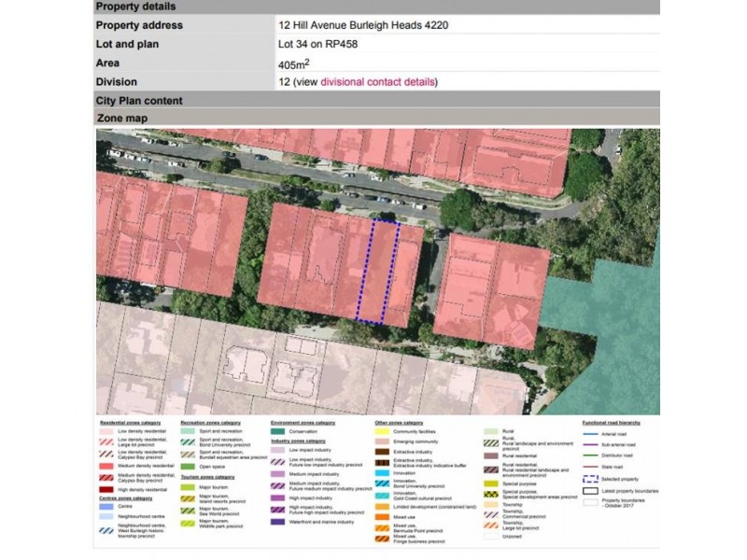747x560 pixels.
Task: Click the Selected property dashed box symbol
Action: tap(590, 479)
